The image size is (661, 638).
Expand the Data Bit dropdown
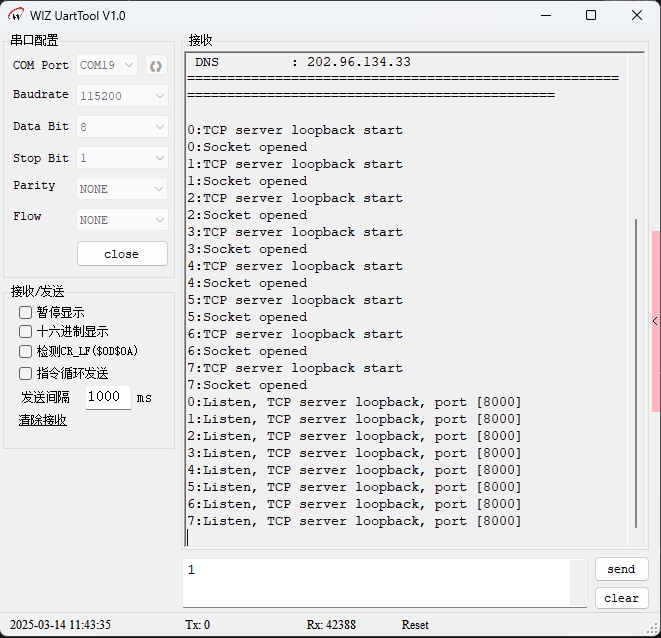(x=122, y=127)
